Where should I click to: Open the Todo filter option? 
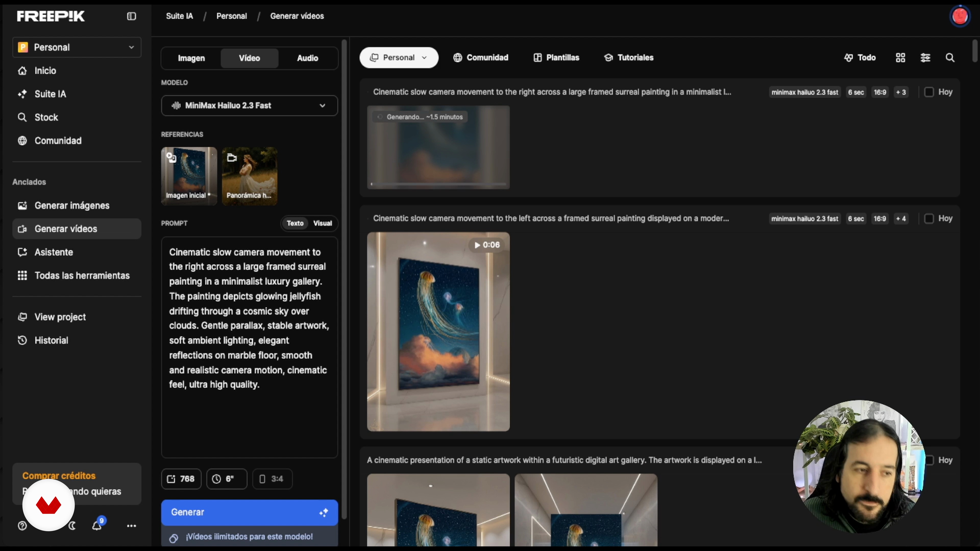tap(860, 57)
